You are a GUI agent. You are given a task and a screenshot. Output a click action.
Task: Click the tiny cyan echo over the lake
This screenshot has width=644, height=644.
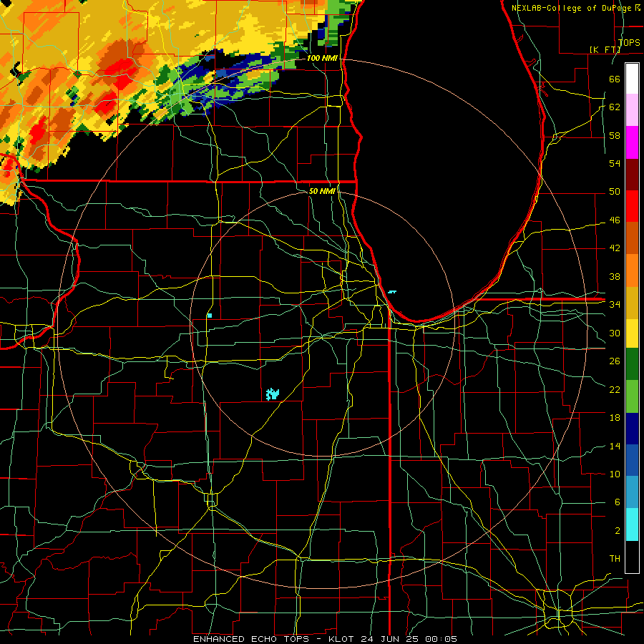point(392,292)
